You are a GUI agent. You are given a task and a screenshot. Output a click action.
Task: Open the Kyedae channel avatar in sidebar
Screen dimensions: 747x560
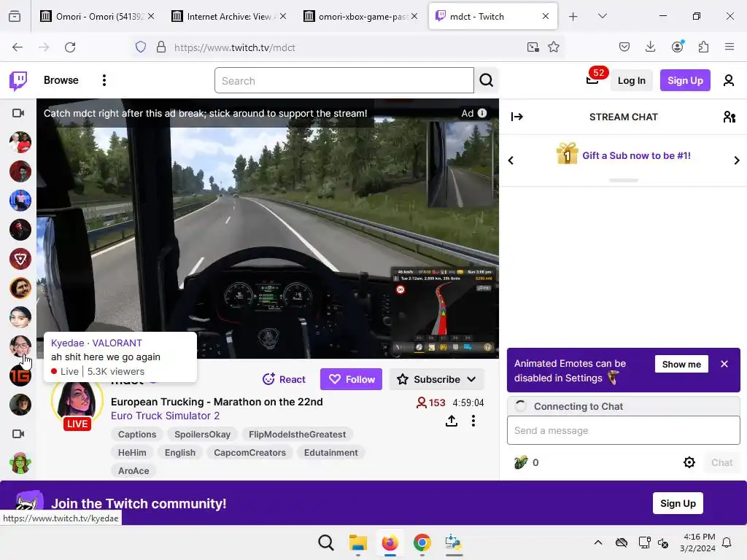tap(20, 346)
